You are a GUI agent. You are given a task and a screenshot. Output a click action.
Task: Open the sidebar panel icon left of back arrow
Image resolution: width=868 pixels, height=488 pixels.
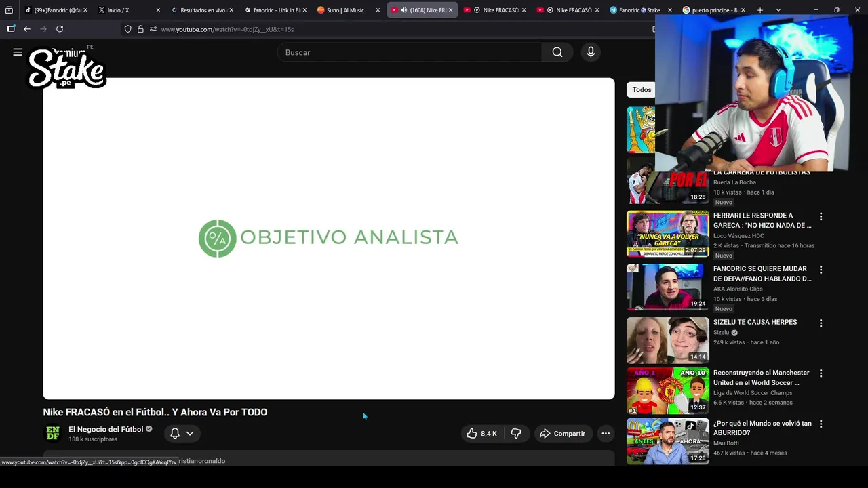pos(11,29)
